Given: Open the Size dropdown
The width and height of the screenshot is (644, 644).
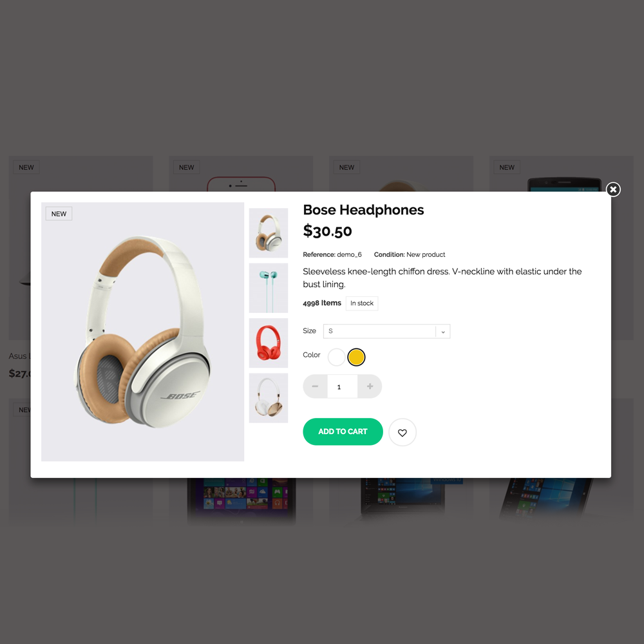Looking at the screenshot, I should pyautogui.click(x=386, y=331).
